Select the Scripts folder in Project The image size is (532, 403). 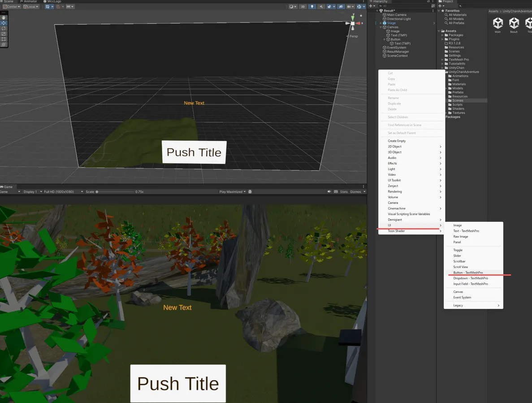click(x=457, y=104)
